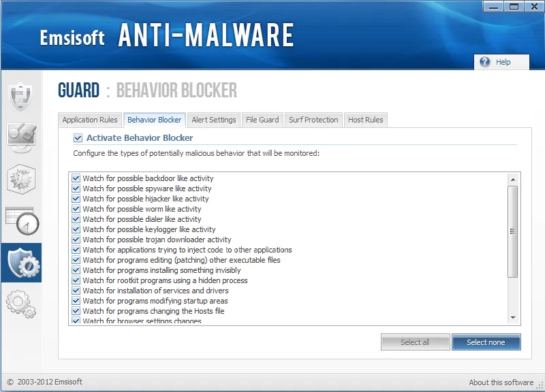The width and height of the screenshot is (545, 392).
Task: Toggle changing the Hosts file checkbox
Action: click(76, 311)
